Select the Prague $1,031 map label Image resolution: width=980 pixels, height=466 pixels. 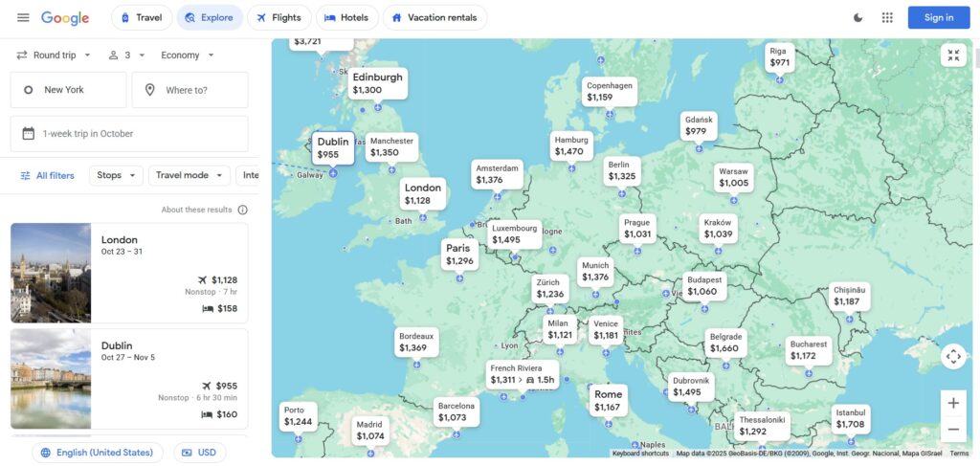point(637,229)
